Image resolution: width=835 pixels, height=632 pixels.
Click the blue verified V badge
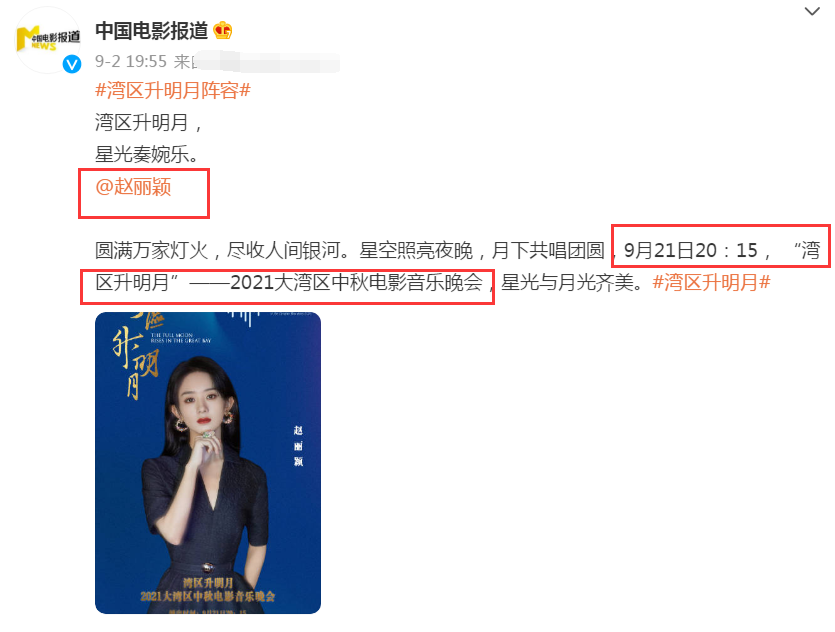[x=72, y=64]
